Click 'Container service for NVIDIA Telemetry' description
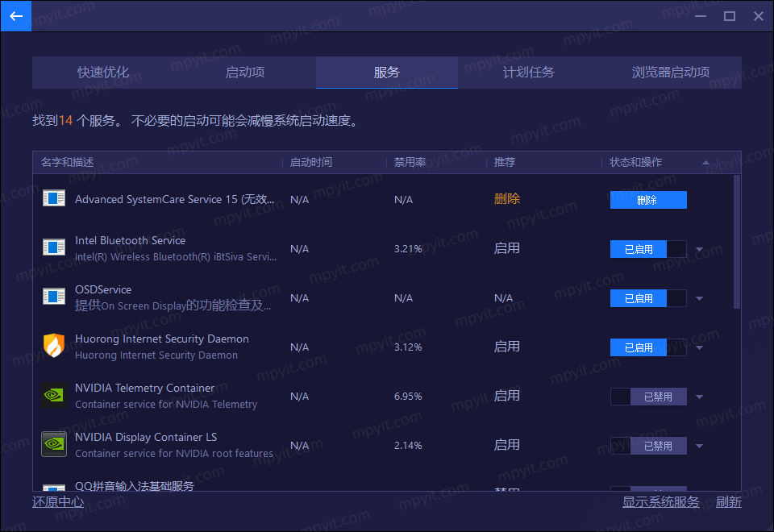Viewport: 774px width, 532px height. point(166,404)
